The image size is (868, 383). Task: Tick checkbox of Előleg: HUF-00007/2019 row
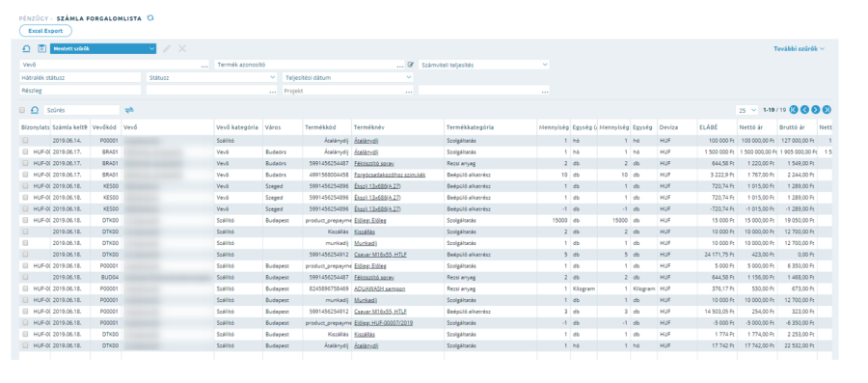[25, 322]
